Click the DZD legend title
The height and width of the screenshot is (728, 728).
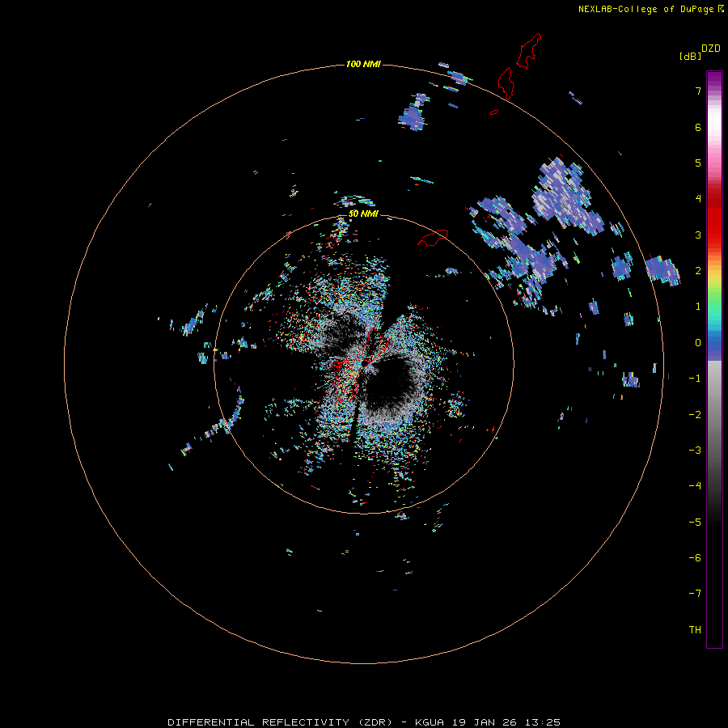point(711,49)
